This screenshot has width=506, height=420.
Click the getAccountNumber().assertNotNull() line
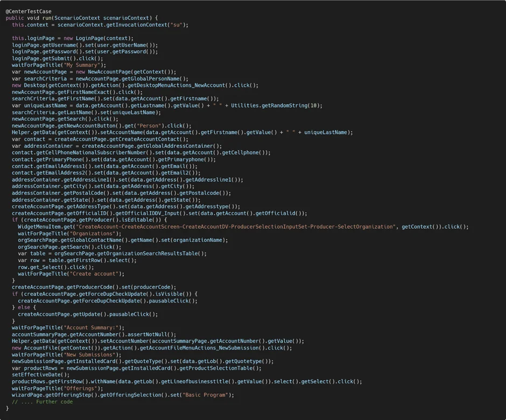click(x=94, y=334)
